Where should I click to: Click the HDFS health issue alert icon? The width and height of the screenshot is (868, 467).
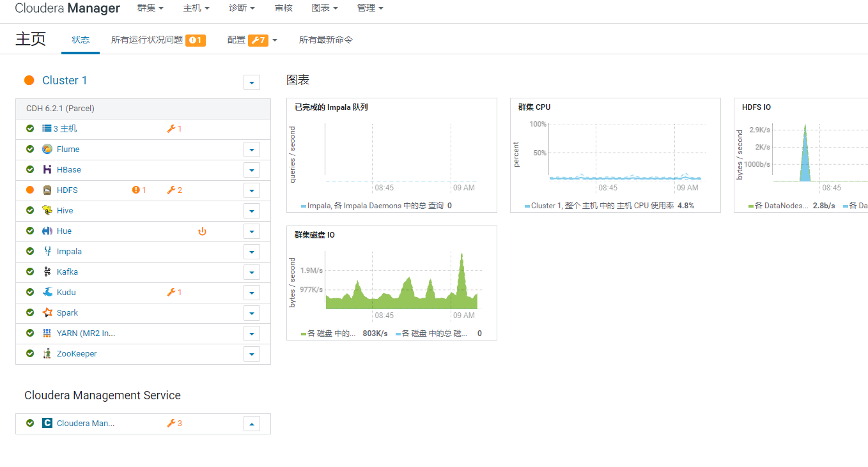[x=136, y=190]
